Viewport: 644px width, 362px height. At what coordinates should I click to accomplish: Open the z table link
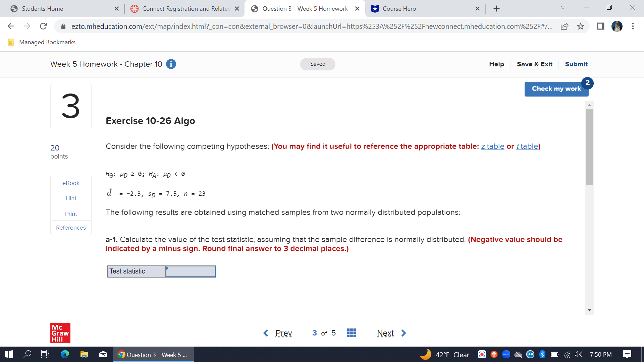tap(492, 146)
